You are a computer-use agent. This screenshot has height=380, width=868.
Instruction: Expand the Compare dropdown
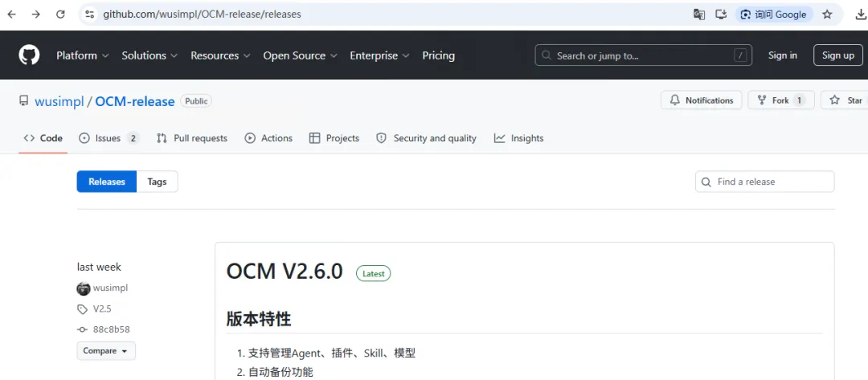[106, 351]
